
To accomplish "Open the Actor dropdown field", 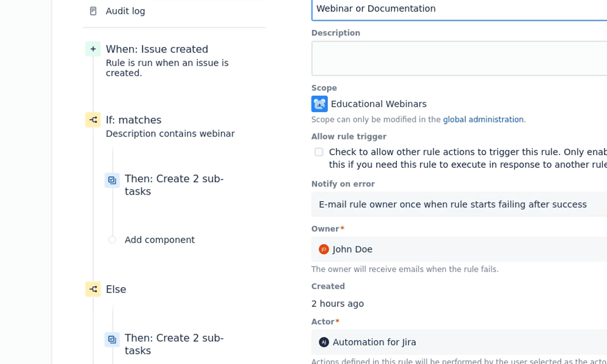I will point(459,342).
